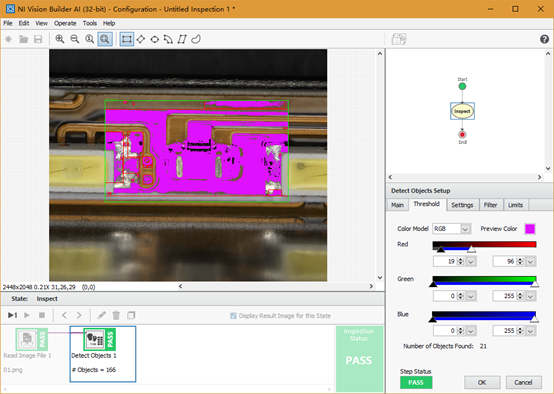554x394 pixels.
Task: Open the help question mark icon
Action: (x=544, y=39)
